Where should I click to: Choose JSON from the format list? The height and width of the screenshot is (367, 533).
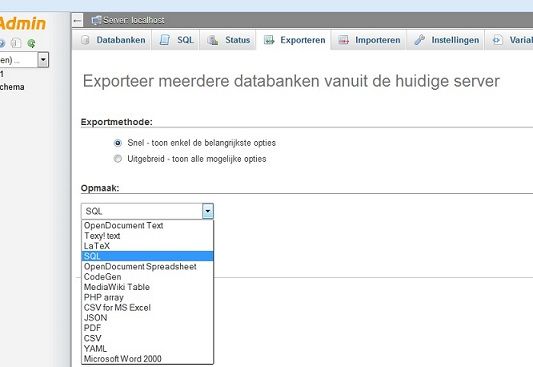(148, 318)
